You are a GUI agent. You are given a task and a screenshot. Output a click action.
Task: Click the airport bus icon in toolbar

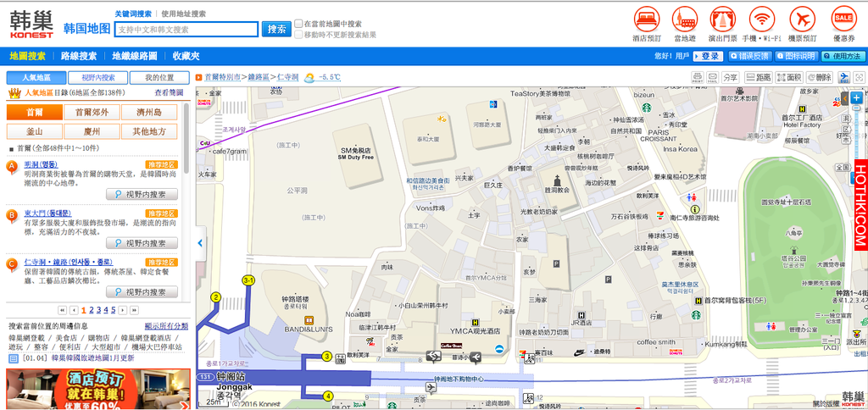coord(844,77)
